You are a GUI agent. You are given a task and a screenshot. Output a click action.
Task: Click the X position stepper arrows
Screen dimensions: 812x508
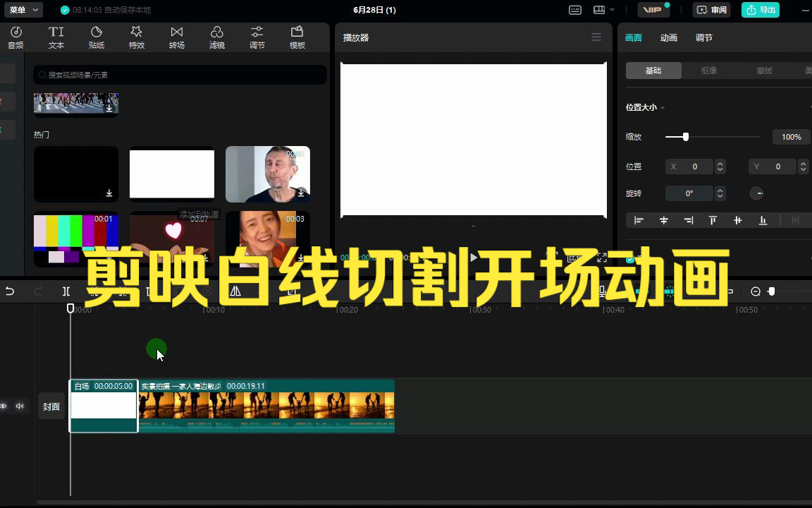(720, 167)
